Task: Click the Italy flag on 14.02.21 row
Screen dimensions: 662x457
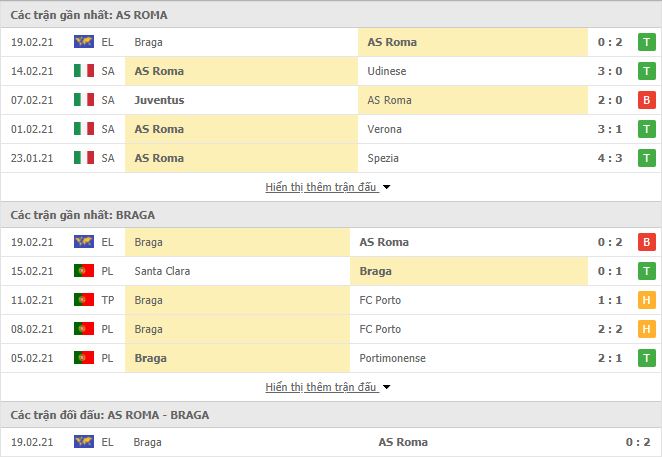Action: click(84, 71)
